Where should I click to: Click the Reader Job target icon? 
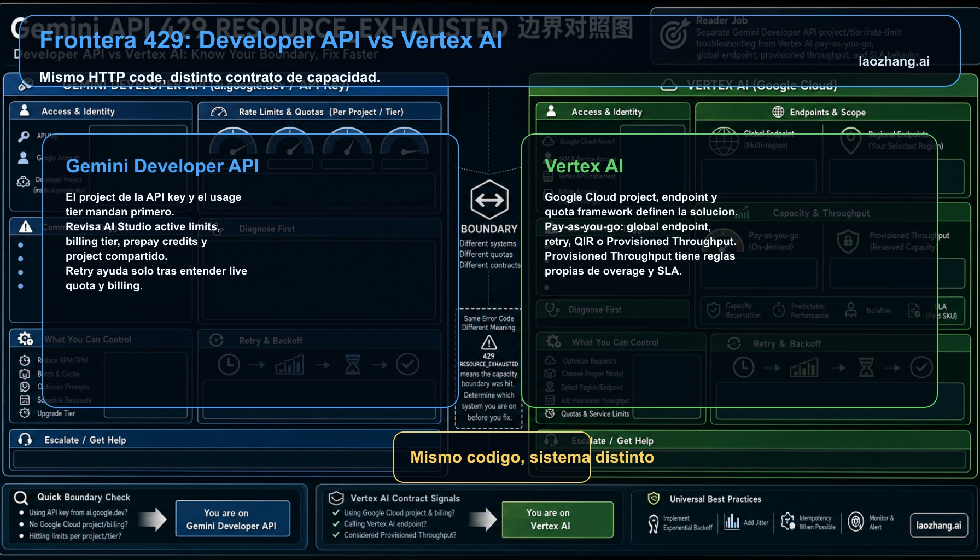pos(674,34)
